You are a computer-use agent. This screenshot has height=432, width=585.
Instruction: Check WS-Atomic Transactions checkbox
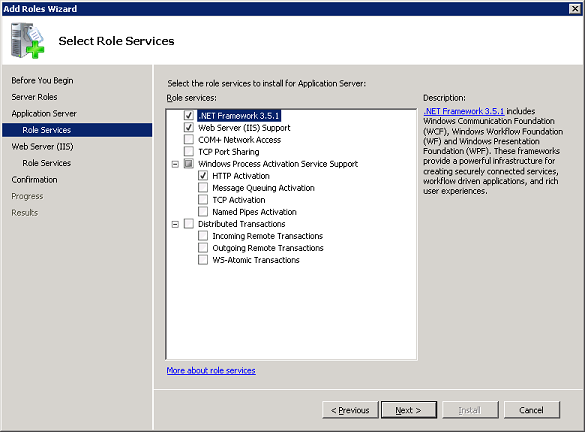[203, 260]
